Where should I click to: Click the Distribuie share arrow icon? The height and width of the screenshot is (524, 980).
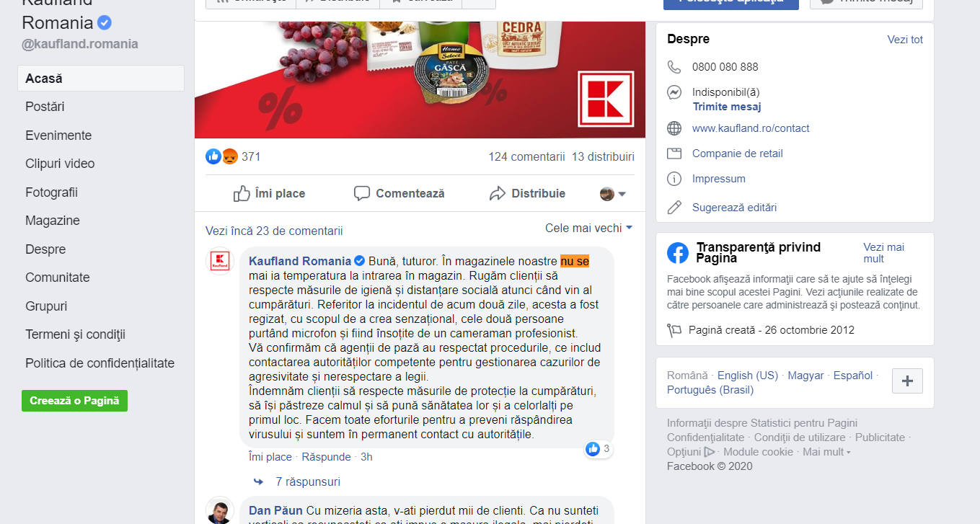coord(498,193)
